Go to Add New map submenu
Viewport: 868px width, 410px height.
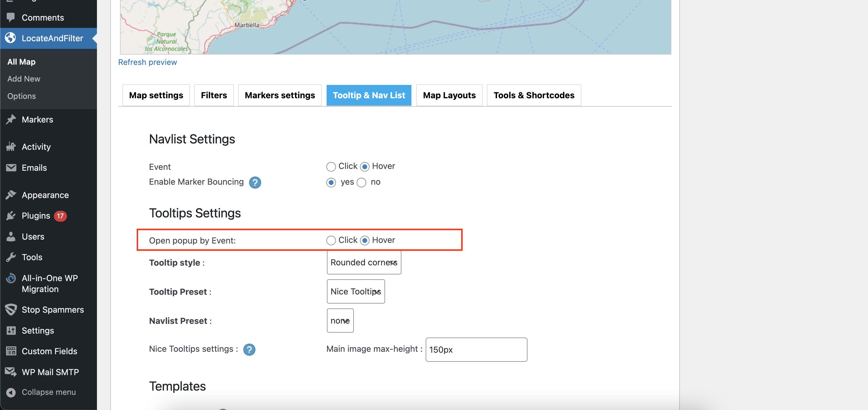tap(24, 79)
